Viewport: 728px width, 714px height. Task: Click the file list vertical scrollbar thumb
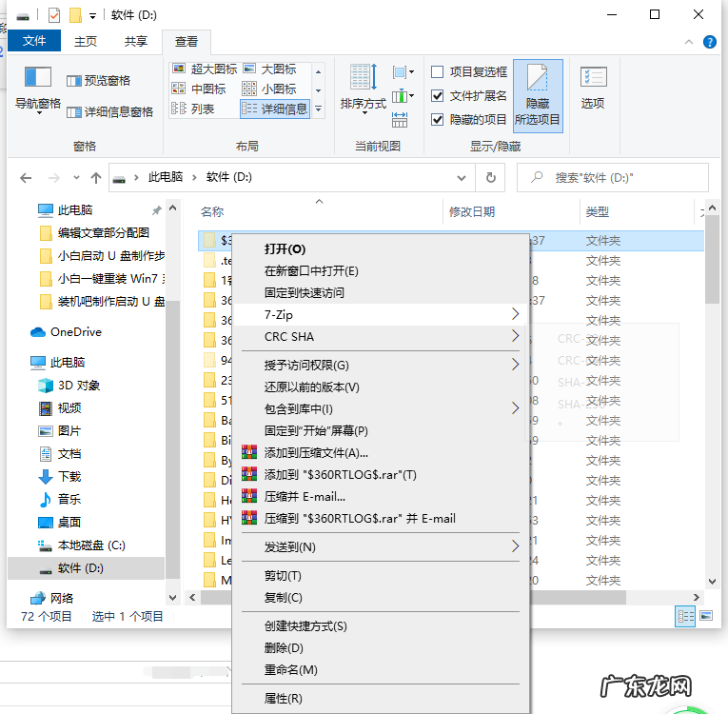tap(712, 259)
